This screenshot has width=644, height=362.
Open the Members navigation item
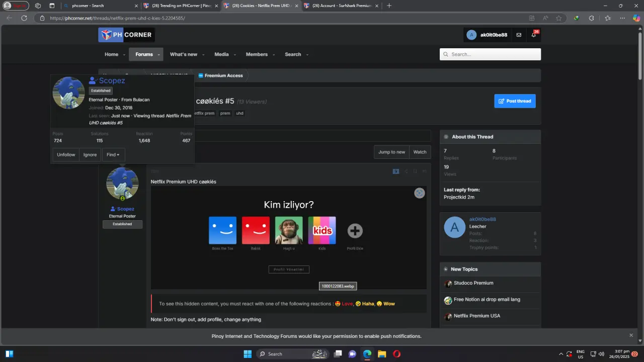pos(257,54)
